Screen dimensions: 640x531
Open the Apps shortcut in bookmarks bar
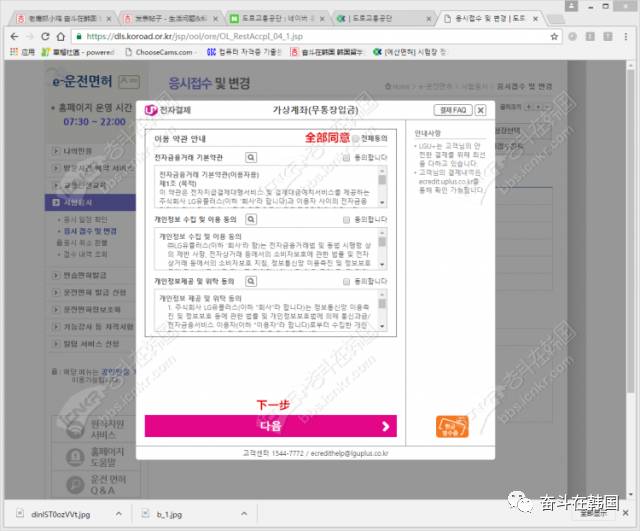click(22, 52)
